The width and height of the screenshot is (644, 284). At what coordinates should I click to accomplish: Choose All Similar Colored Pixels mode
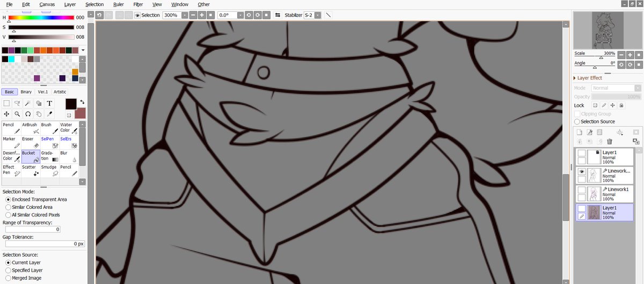pos(32,215)
